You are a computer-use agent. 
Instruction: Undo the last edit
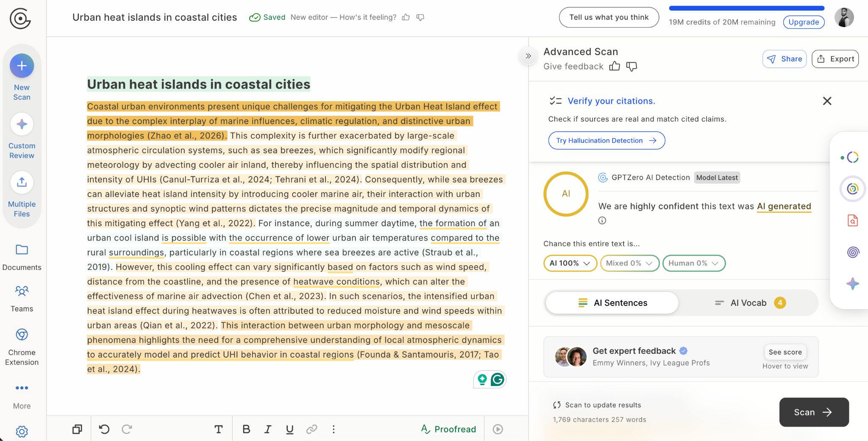pyautogui.click(x=104, y=429)
